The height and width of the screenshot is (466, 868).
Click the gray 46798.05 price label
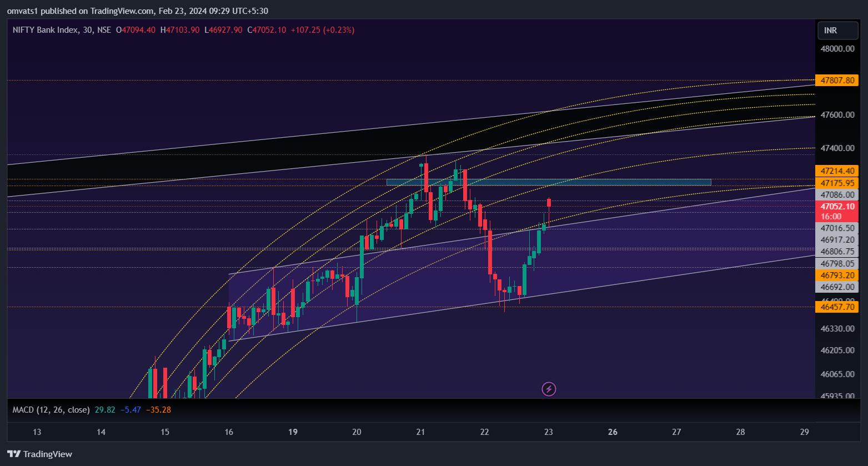point(837,263)
